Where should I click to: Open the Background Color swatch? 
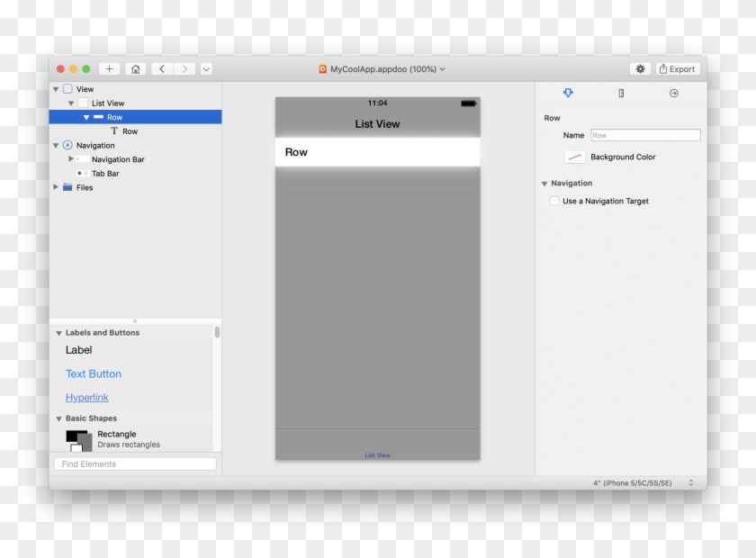click(574, 157)
